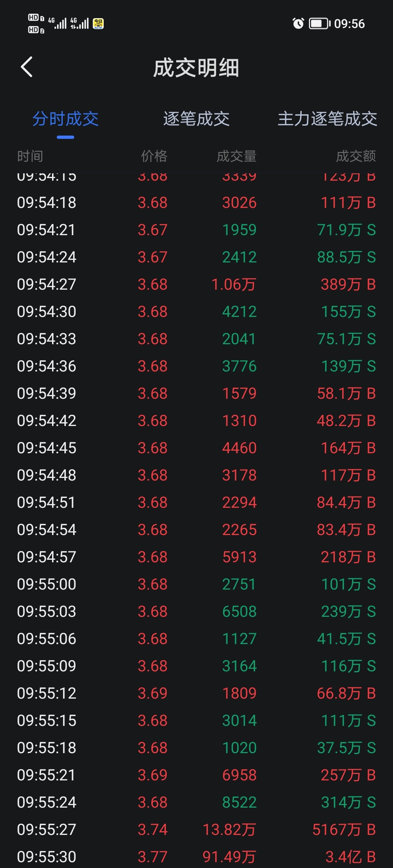Viewport: 393px width, 868px height.
Task: Select the 09:55:27 row with 13.82万 volume
Action: pyautogui.click(x=196, y=829)
